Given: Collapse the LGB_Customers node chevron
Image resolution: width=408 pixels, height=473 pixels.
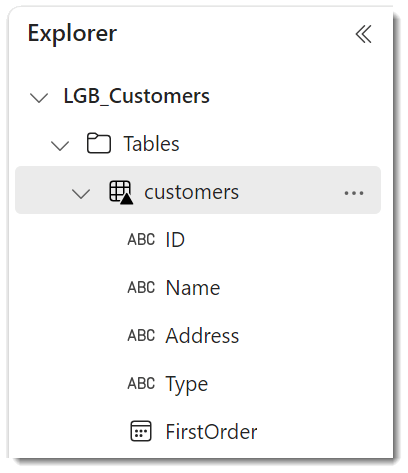Looking at the screenshot, I should click(x=39, y=98).
